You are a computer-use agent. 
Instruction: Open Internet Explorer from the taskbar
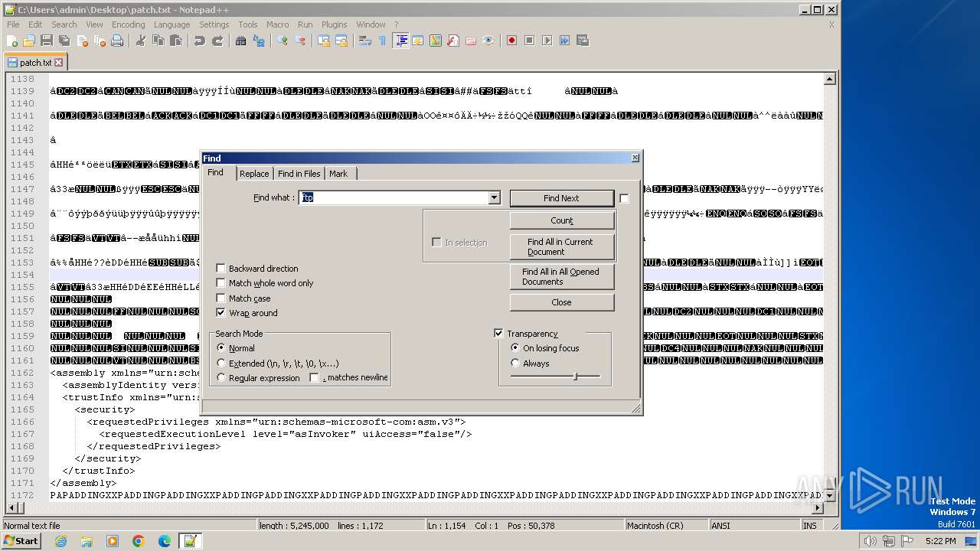[60, 541]
